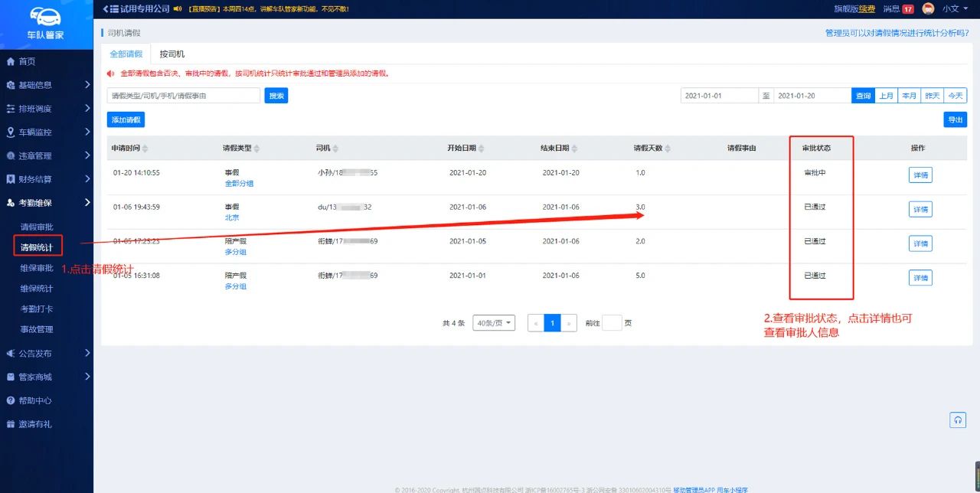Screen dimensions: 980x493
Task: Open the 消息 notification badge
Action: (x=907, y=9)
